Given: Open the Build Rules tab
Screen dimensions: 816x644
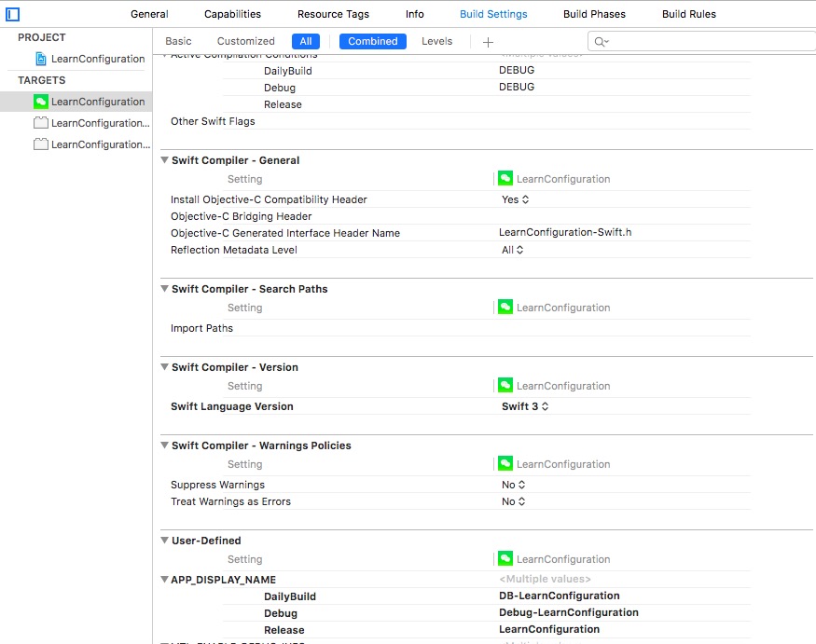Looking at the screenshot, I should 689,14.
